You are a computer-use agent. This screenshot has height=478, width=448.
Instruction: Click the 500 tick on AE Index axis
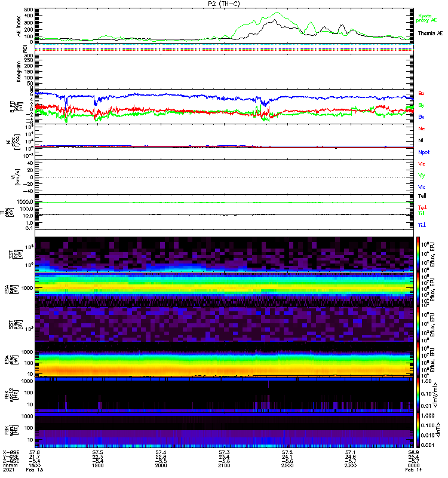[x=29, y=10]
